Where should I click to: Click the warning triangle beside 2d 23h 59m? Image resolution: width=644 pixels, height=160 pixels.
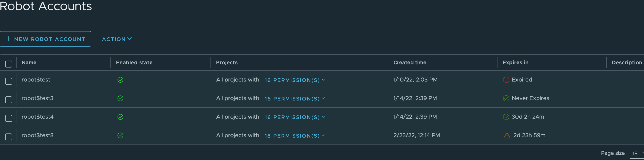pos(507,135)
